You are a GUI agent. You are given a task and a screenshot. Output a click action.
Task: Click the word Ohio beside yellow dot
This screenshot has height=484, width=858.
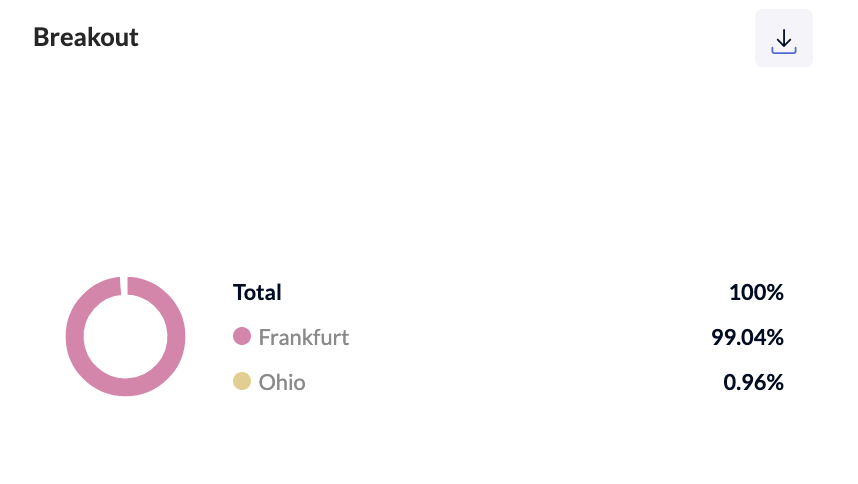pyautogui.click(x=282, y=382)
